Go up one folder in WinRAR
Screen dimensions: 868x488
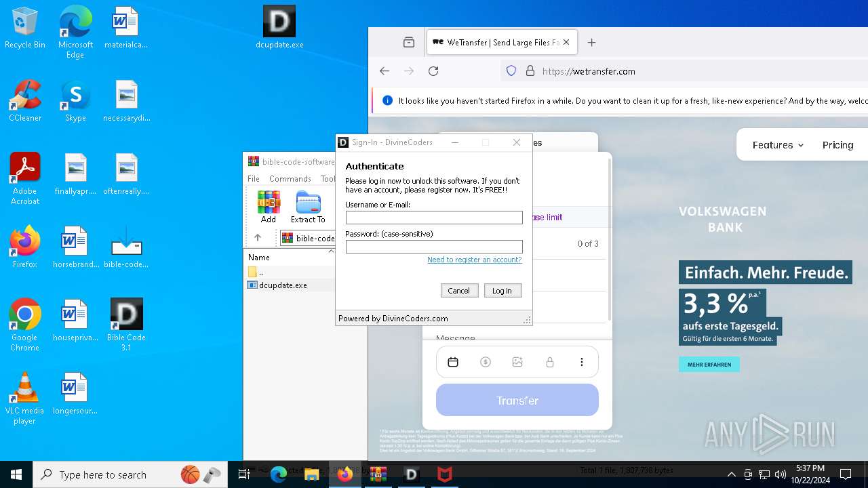[258, 238]
